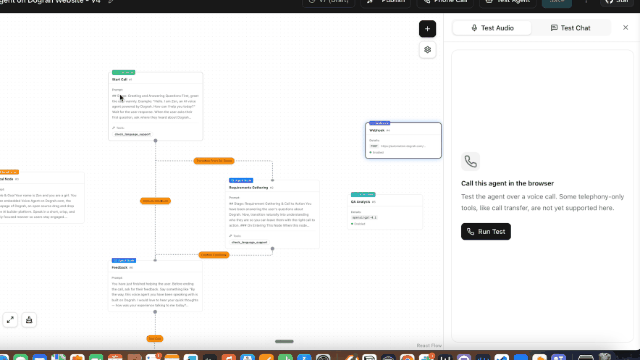Image resolution: width=640 pixels, height=360 pixels.
Task: Switch to the Test Audio tab
Action: 492,28
